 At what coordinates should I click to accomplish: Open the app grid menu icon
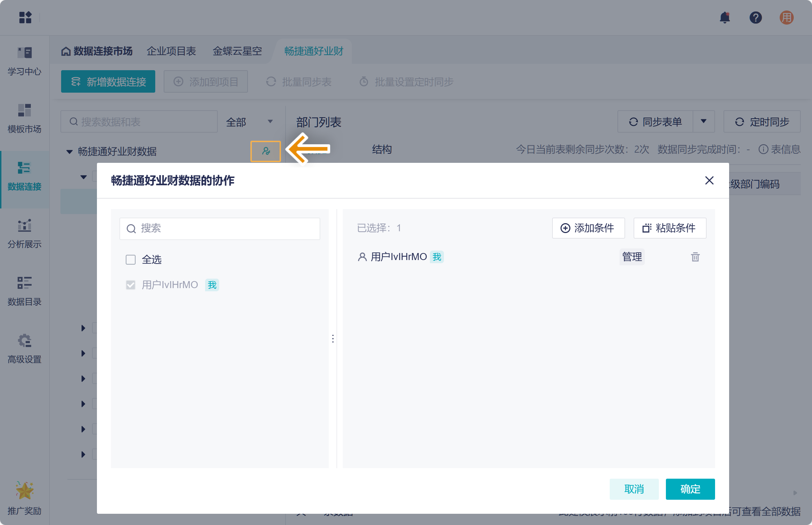point(25,18)
